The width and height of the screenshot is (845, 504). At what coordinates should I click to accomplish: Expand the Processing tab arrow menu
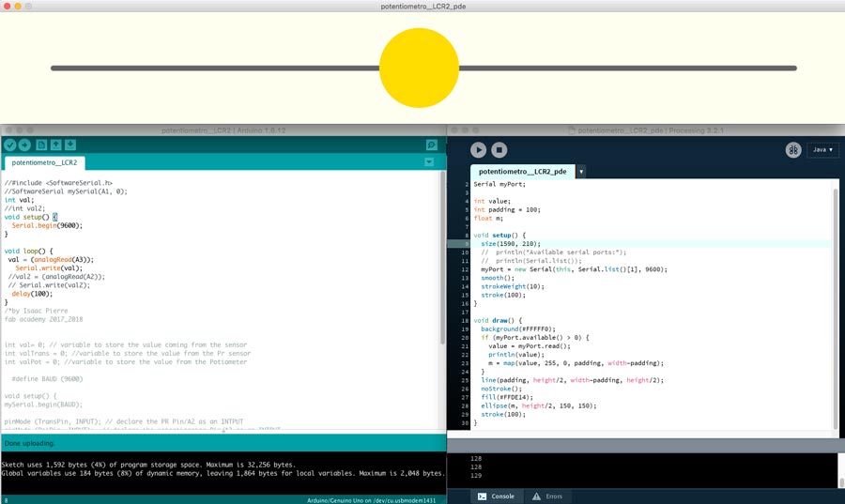[581, 172]
